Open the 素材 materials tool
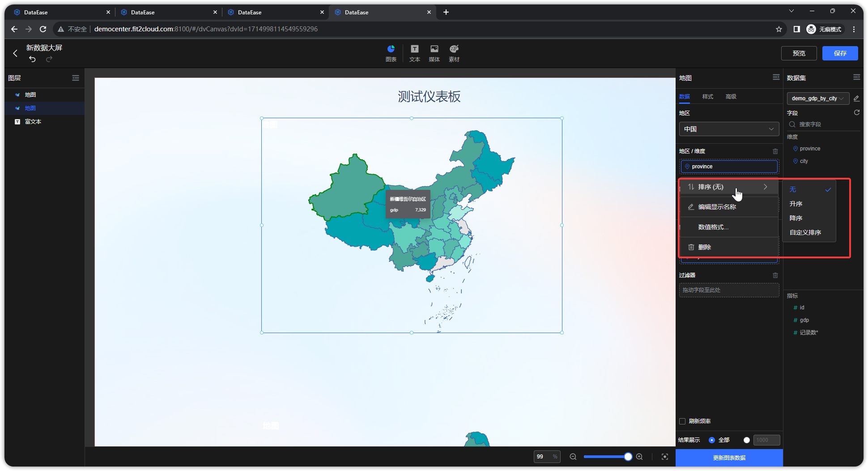This screenshot has width=868, height=471. click(454, 53)
